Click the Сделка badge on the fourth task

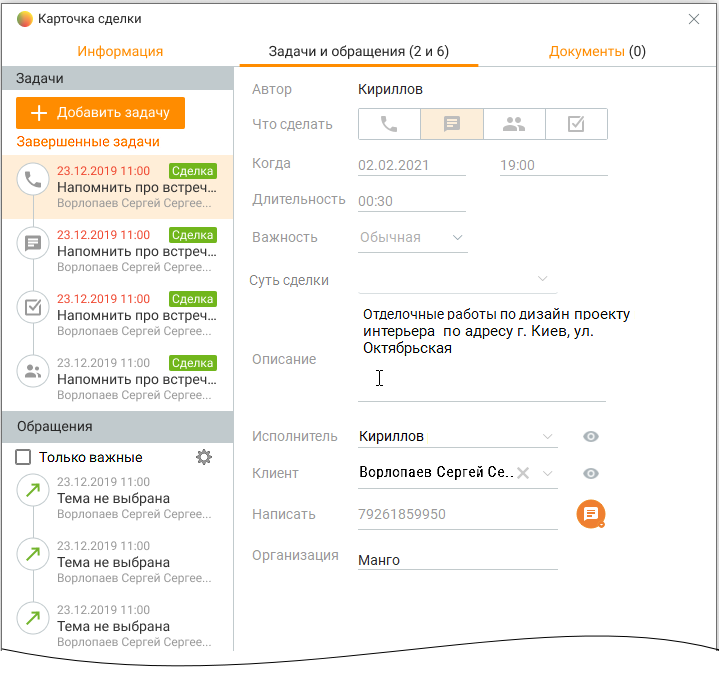pyautogui.click(x=193, y=363)
